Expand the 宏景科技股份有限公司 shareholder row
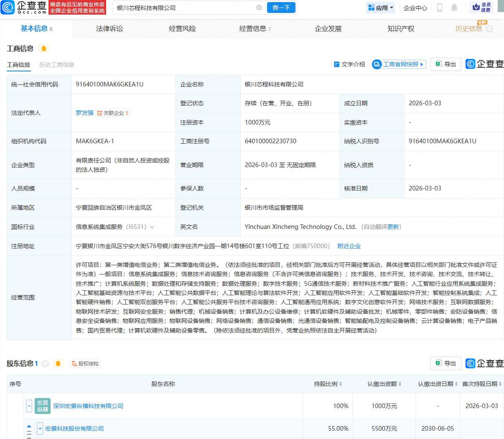 [39, 429]
